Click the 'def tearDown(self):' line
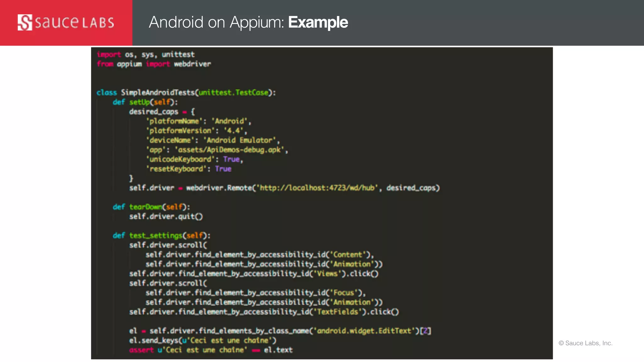The height and width of the screenshot is (362, 644). (152, 207)
